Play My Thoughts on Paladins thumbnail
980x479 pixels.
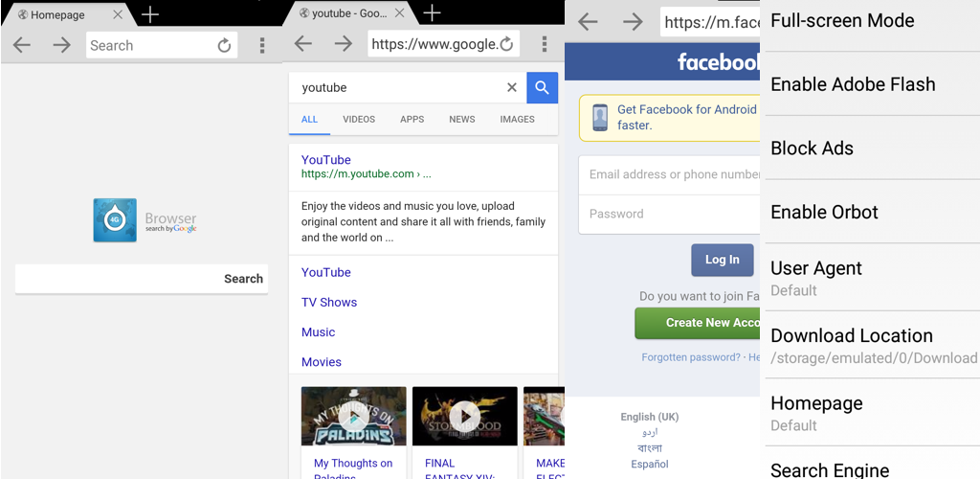(x=354, y=416)
